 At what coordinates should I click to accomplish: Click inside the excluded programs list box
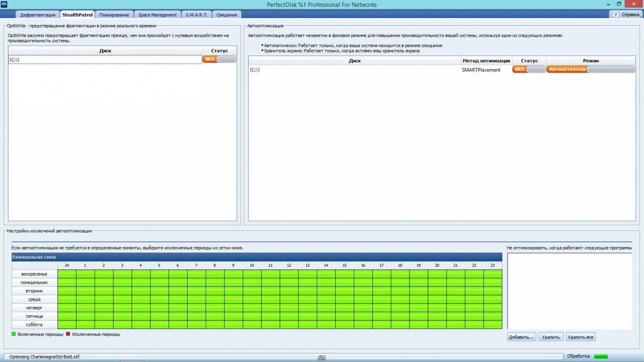(x=569, y=291)
